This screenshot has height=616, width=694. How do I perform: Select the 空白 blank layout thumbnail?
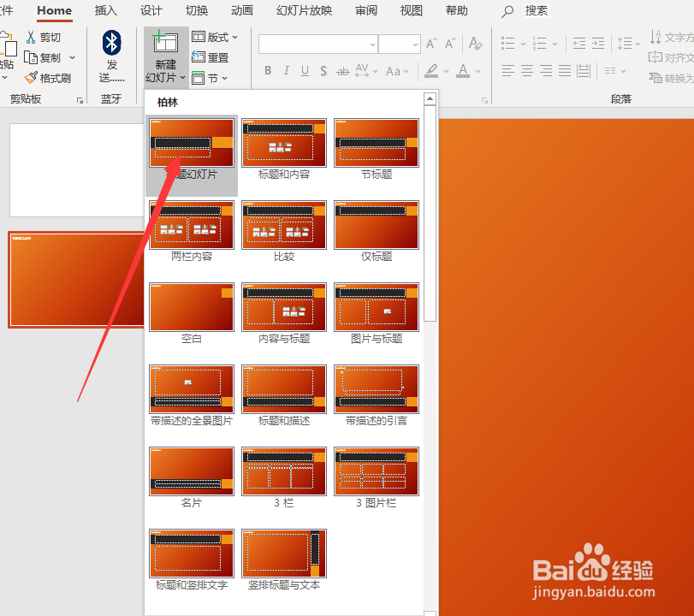(191, 307)
